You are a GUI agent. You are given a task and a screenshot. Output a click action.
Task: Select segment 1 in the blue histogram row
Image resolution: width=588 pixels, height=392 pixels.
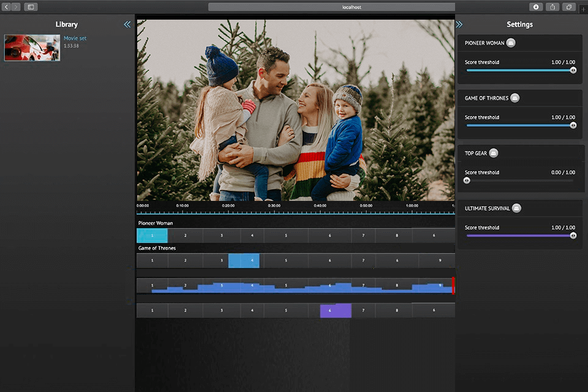coord(152,285)
